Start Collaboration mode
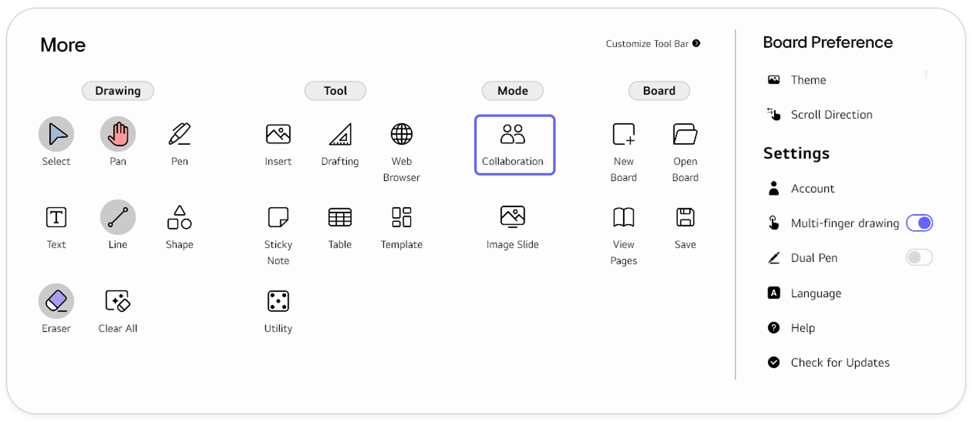Viewport: 980px width, 422px height. point(515,145)
